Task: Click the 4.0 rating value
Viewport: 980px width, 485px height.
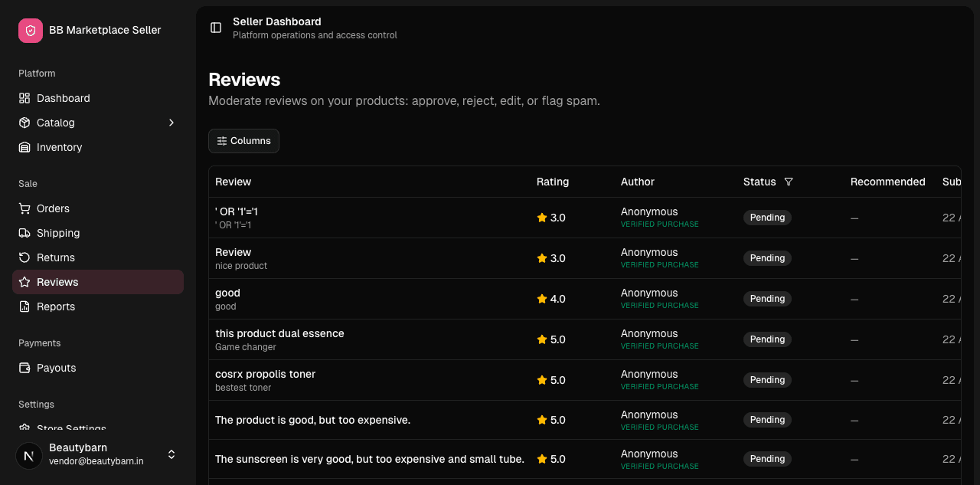Action: 558,299
